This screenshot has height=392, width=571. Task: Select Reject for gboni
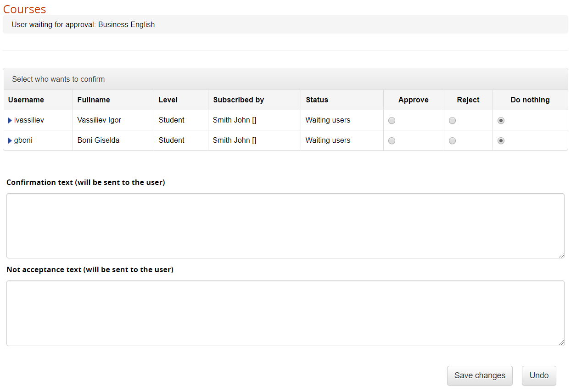452,140
